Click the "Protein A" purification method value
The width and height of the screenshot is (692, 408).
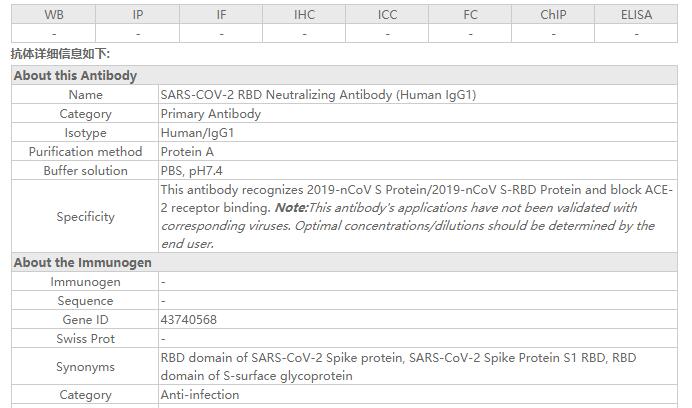[x=188, y=152]
